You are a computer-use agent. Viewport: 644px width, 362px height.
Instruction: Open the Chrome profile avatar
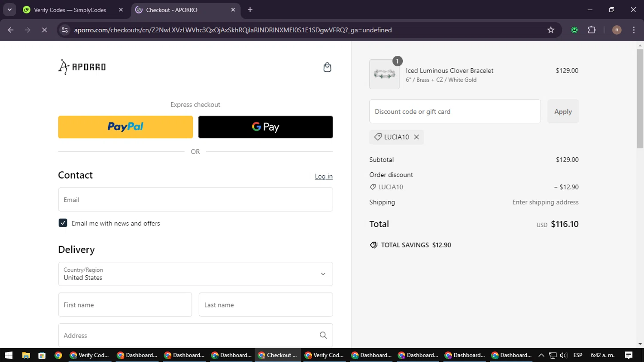(617, 30)
